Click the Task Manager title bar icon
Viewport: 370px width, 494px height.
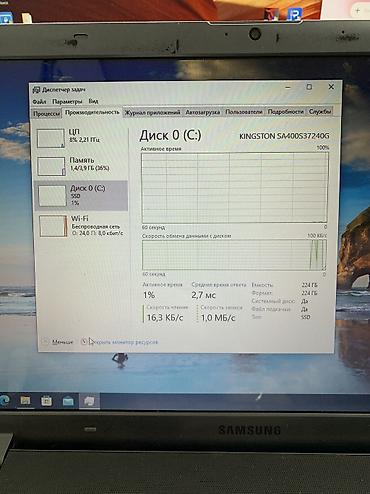coord(36,90)
